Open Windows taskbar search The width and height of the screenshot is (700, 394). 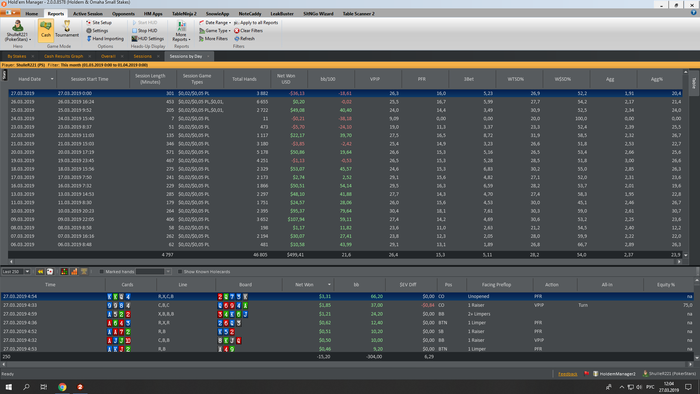pyautogui.click(x=26, y=387)
